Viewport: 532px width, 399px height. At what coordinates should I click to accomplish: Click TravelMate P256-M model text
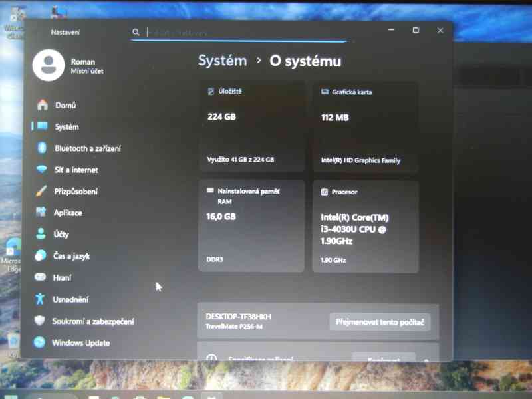click(x=234, y=327)
